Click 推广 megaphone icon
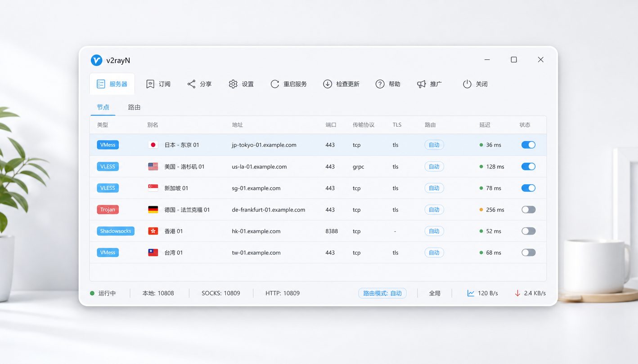 click(x=421, y=84)
